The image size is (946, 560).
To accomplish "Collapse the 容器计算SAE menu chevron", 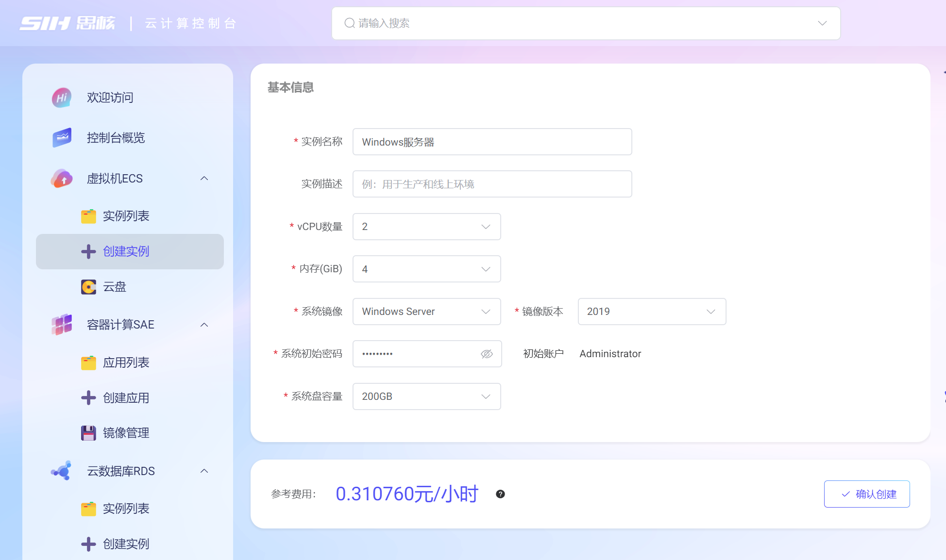I will point(204,325).
